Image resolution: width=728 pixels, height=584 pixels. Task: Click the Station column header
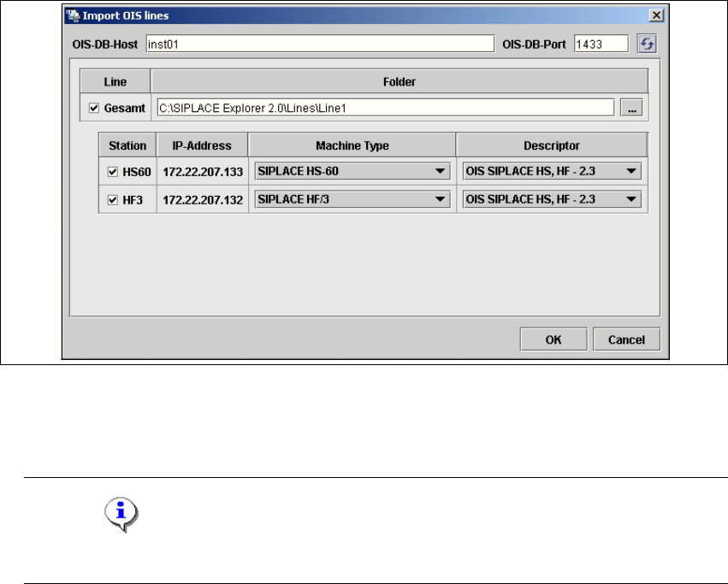(127, 145)
